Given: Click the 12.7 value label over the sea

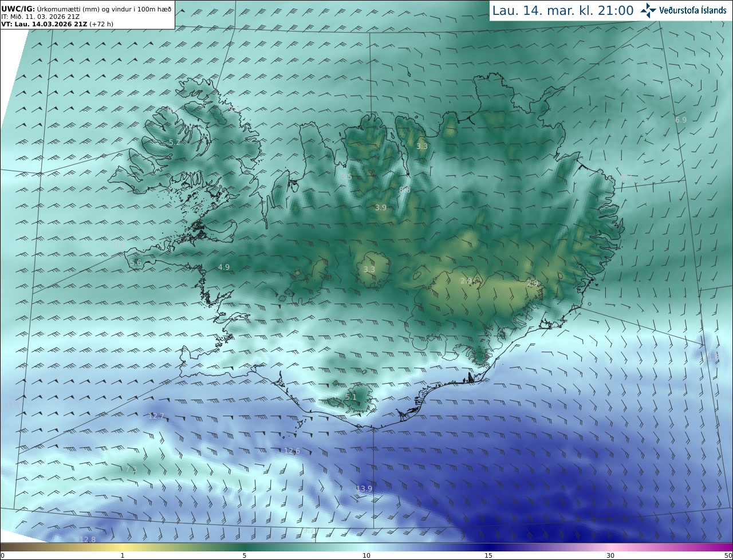Looking at the screenshot, I should (x=156, y=416).
